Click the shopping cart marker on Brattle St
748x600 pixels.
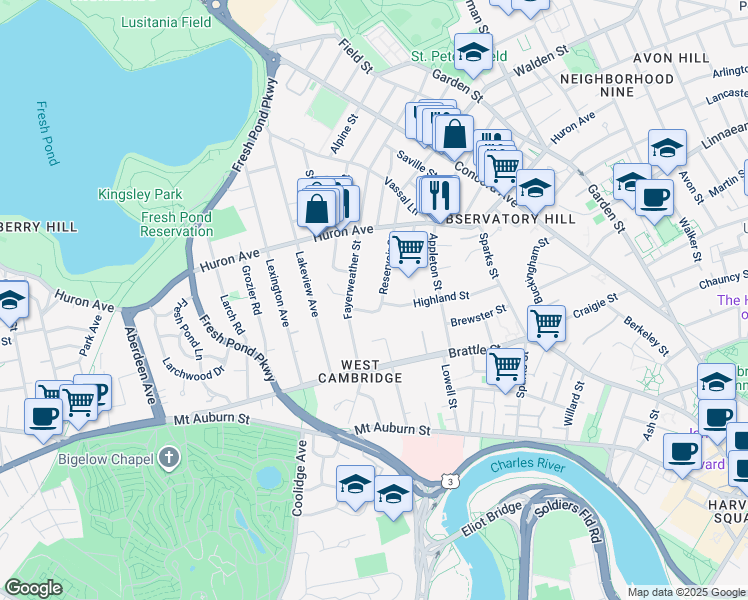507,364
